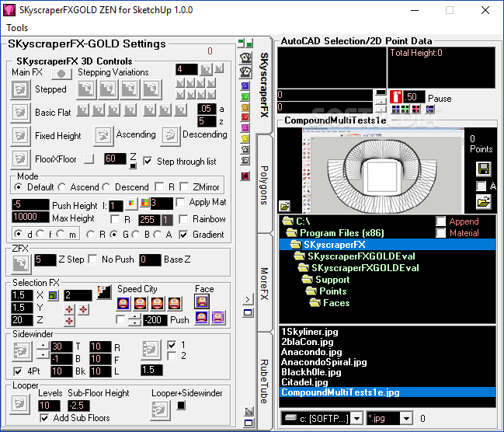The width and height of the screenshot is (504, 432).
Task: Run the ZFX Z Step button
Action: click(22, 264)
